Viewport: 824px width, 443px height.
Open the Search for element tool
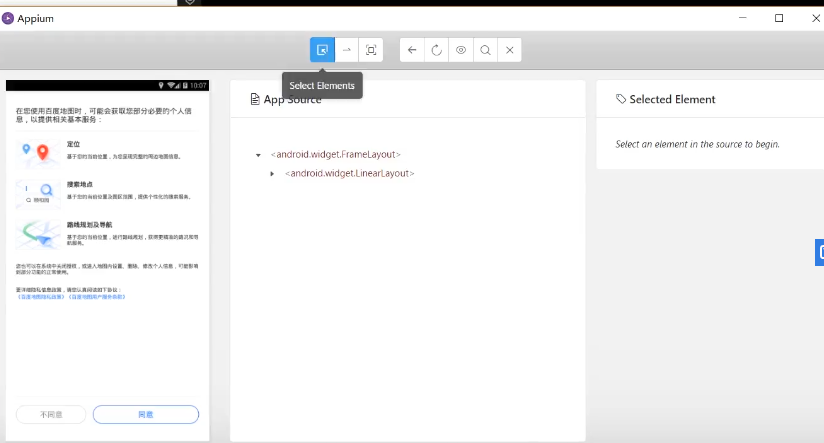pos(485,50)
